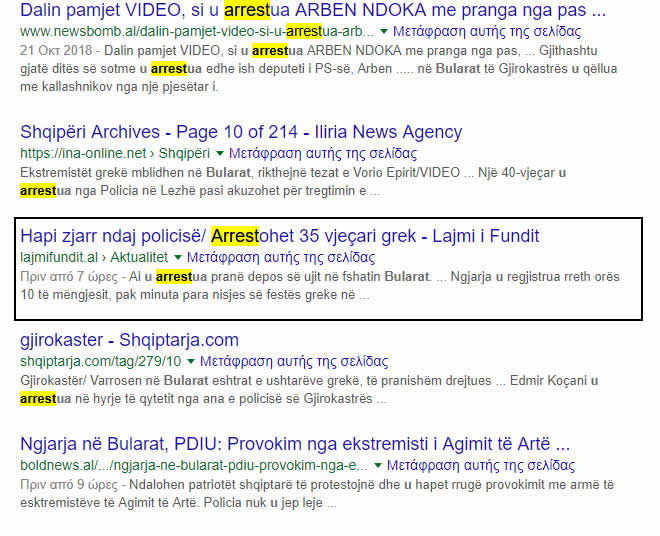Expand dropdown arrow next to newsbomb.al URL

click(385, 32)
